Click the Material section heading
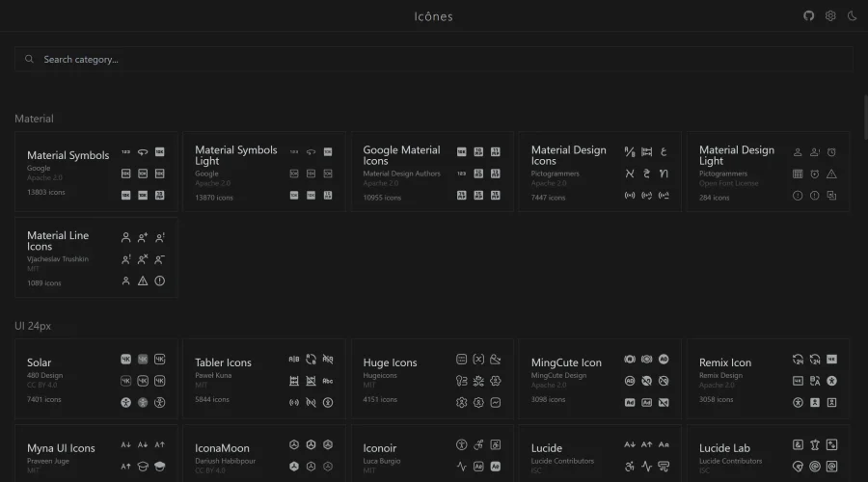This screenshot has height=482, width=868. point(35,119)
